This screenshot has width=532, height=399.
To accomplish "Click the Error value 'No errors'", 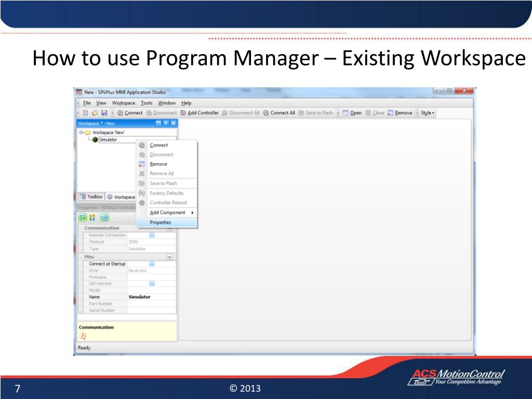I will pyautogui.click(x=137, y=270).
